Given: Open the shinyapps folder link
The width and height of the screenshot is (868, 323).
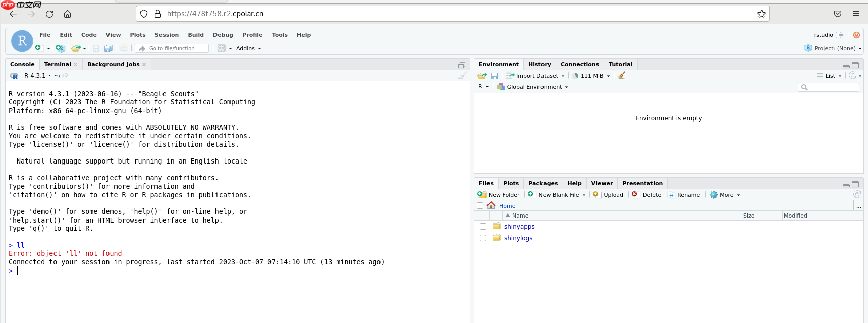Looking at the screenshot, I should (519, 227).
